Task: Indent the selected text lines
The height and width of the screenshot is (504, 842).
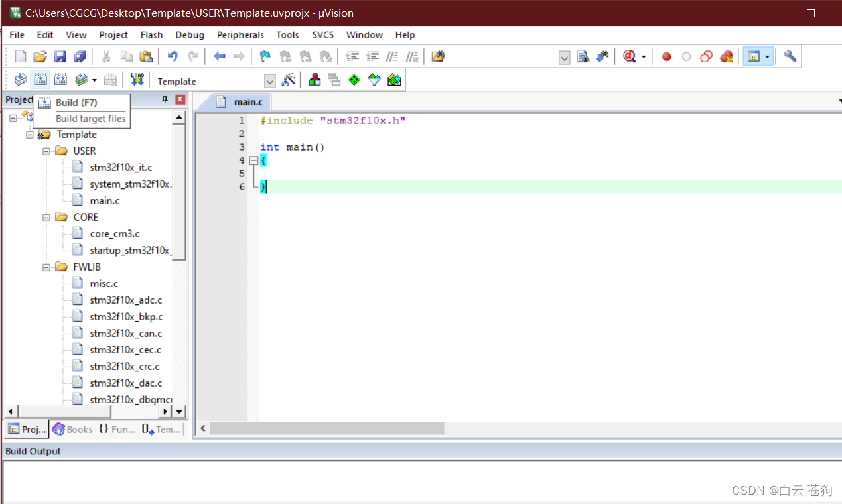Action: (x=352, y=56)
